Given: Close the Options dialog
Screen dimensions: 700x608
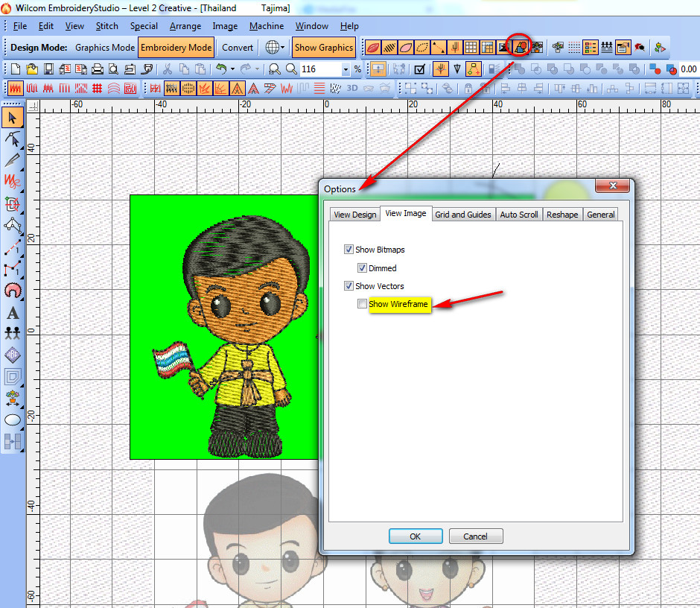Looking at the screenshot, I should point(612,186).
